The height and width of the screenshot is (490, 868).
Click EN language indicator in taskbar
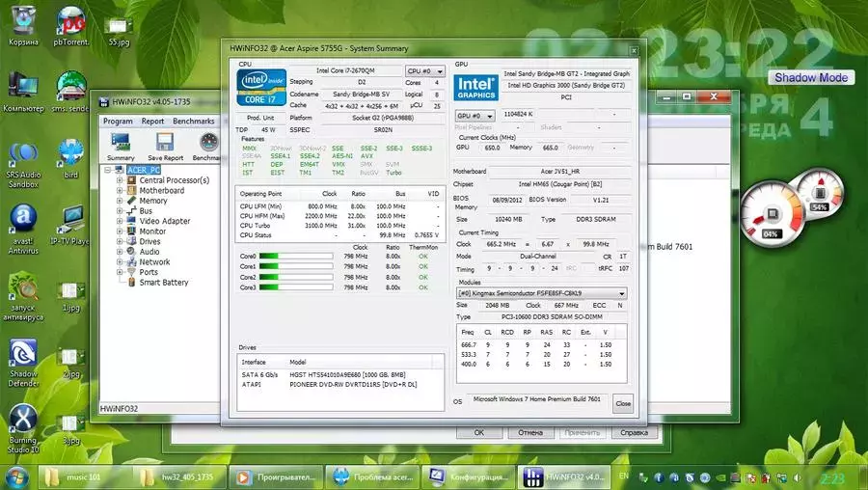624,476
